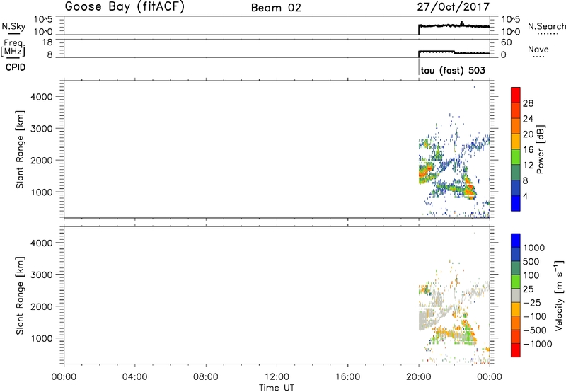Click the Nave legend label

[538, 50]
